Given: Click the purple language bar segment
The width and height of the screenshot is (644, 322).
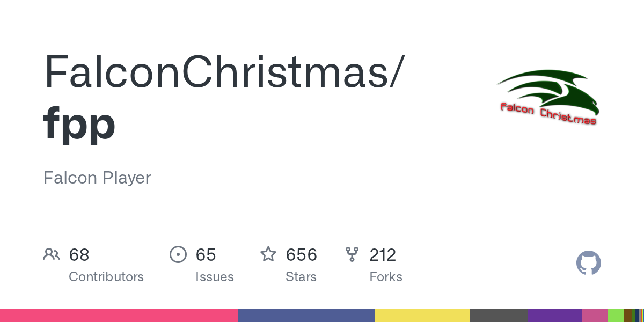Looking at the screenshot, I should pos(555,316).
